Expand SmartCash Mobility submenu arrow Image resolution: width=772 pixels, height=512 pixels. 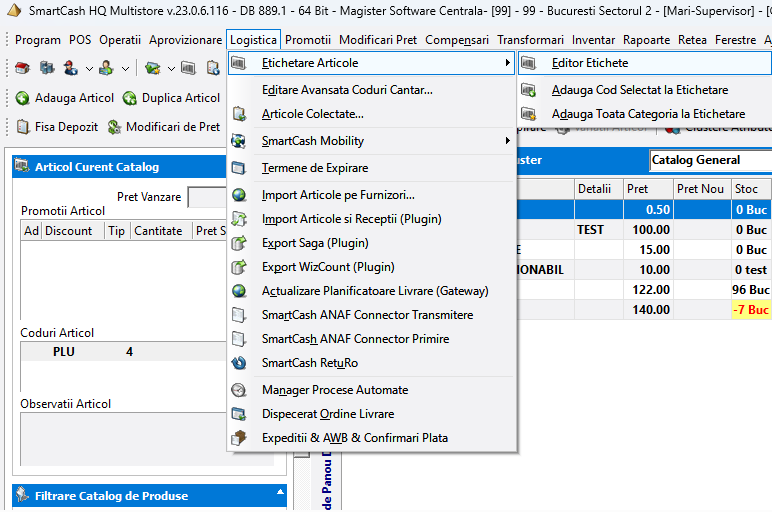[x=507, y=141]
